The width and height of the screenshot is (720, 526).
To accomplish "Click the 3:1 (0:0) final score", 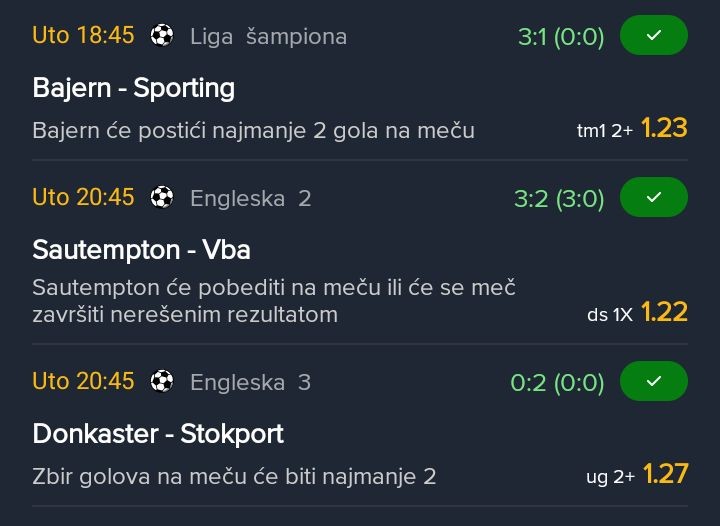I will click(x=561, y=37).
